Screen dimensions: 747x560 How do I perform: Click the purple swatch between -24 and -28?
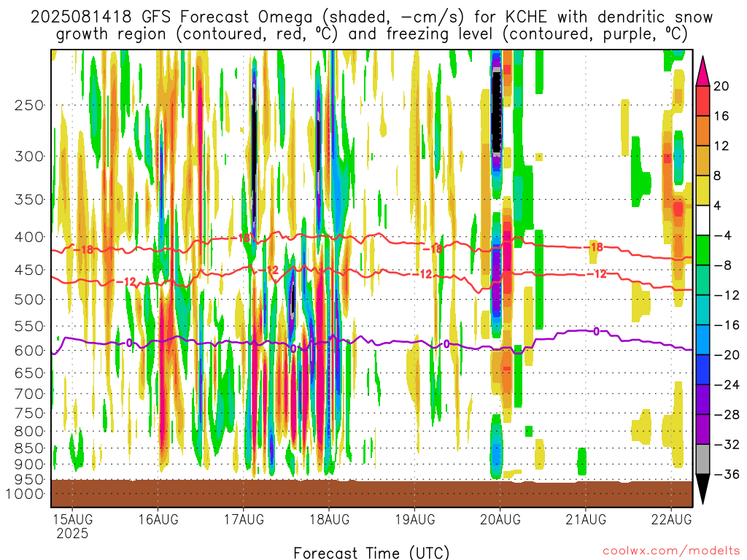click(x=703, y=400)
